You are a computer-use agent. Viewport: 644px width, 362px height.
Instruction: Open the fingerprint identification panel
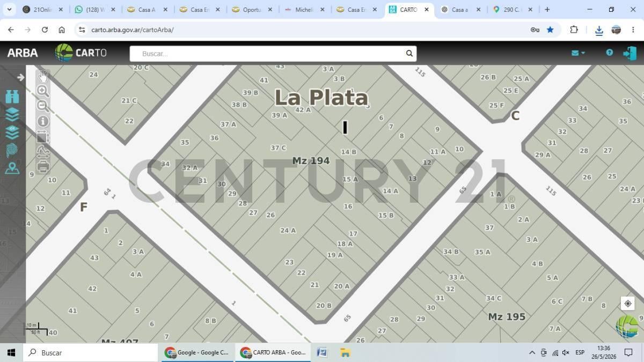(x=12, y=150)
